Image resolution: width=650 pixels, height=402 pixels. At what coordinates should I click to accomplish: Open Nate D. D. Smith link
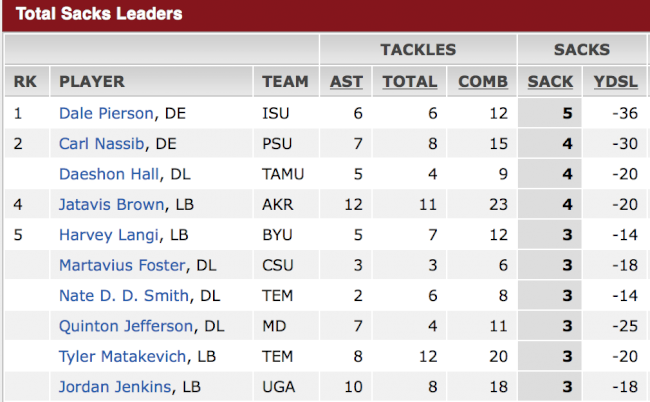click(124, 295)
